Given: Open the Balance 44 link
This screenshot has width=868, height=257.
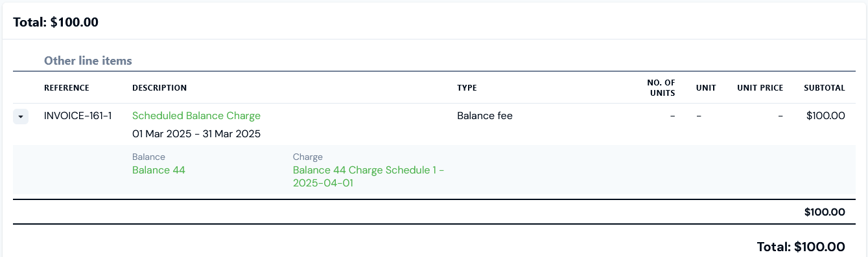Looking at the screenshot, I should (x=159, y=170).
